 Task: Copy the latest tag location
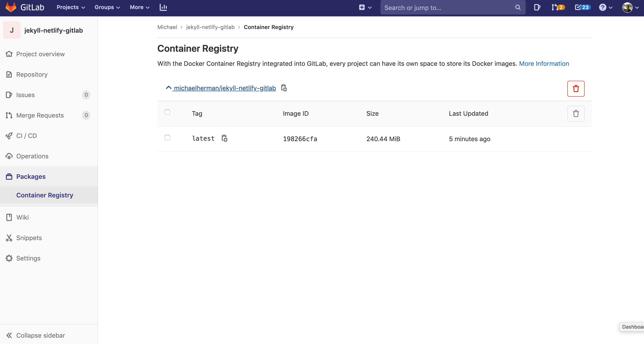coord(224,138)
